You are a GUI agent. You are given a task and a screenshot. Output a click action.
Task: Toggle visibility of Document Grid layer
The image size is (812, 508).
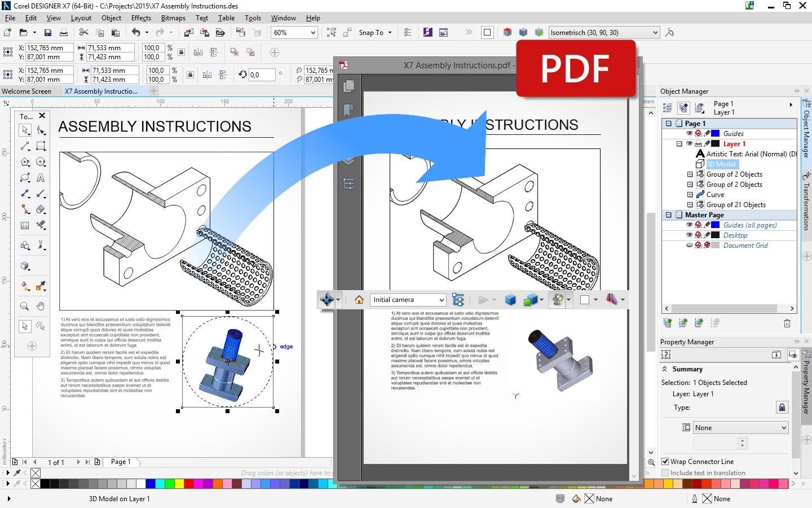click(689, 245)
